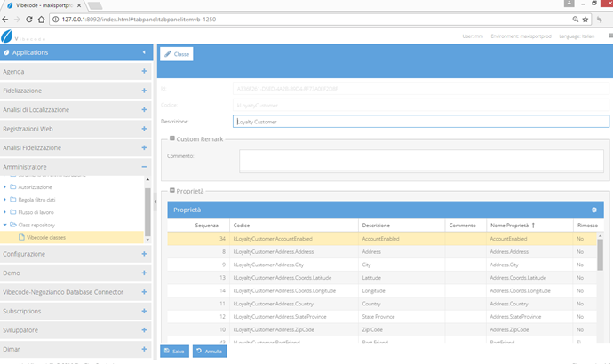Collapse the Proprietà fieldset

(x=172, y=191)
